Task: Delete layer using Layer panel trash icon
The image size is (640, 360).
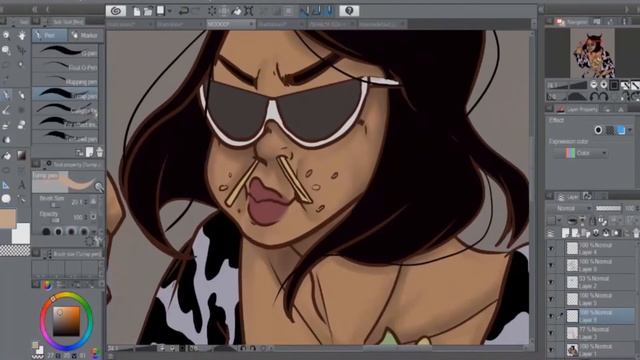Action: click(x=636, y=233)
